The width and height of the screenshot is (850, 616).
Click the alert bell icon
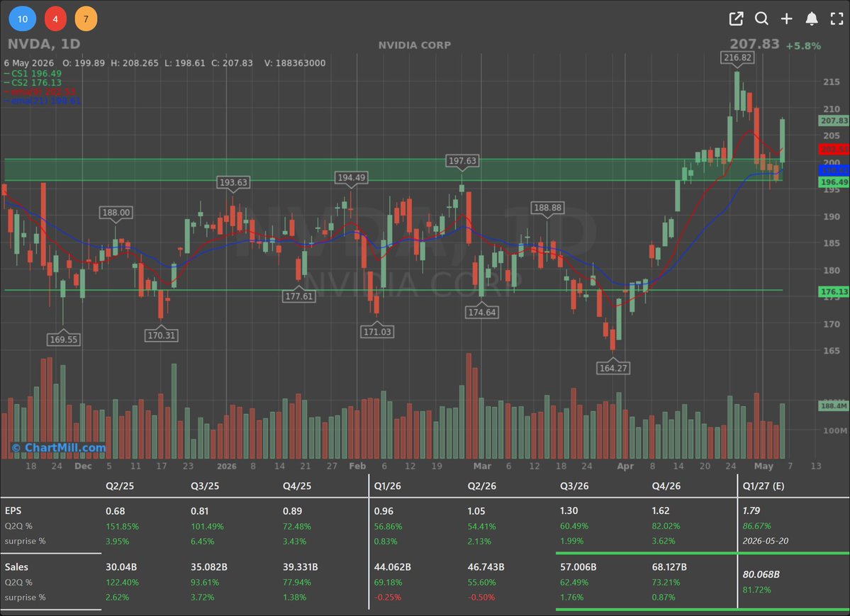[x=812, y=19]
